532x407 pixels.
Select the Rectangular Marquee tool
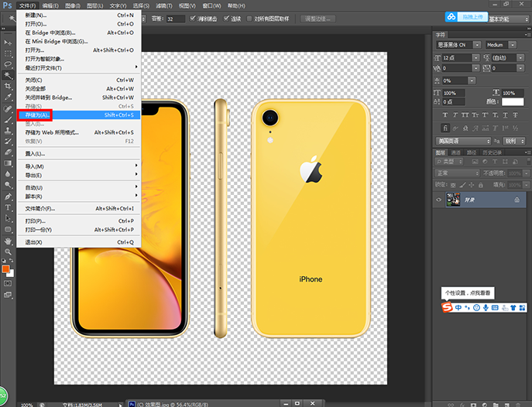8,53
